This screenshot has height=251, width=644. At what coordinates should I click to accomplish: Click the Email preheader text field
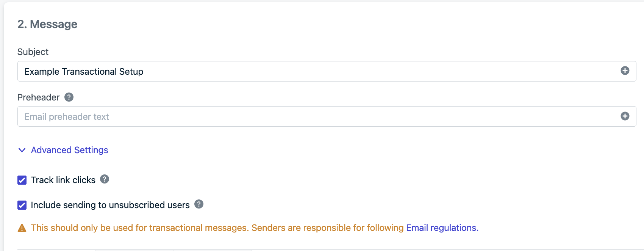click(327, 116)
